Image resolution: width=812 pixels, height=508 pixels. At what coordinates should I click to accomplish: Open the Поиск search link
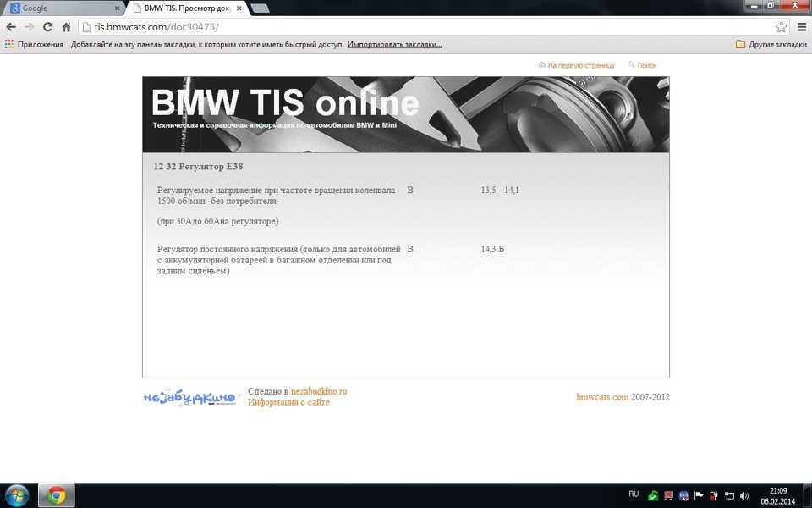click(646, 65)
